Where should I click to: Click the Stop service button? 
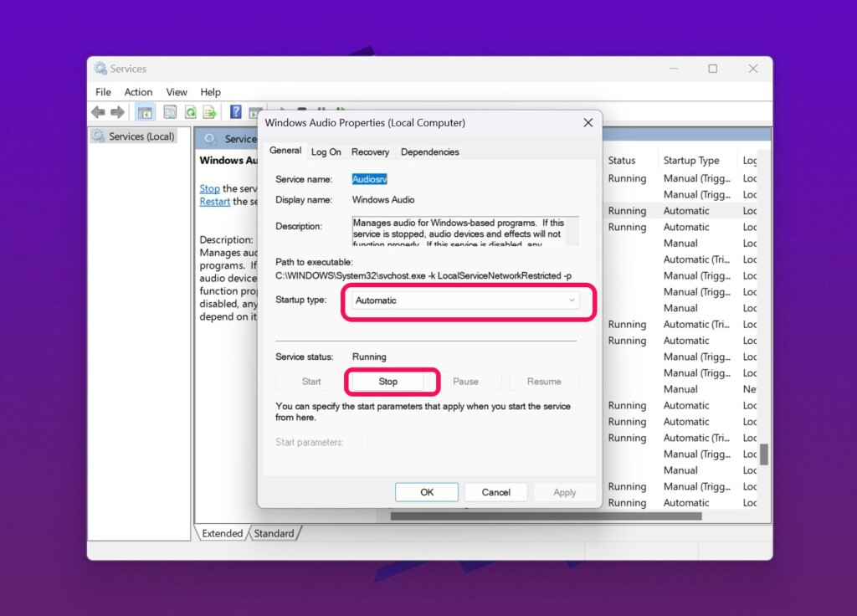pos(388,382)
